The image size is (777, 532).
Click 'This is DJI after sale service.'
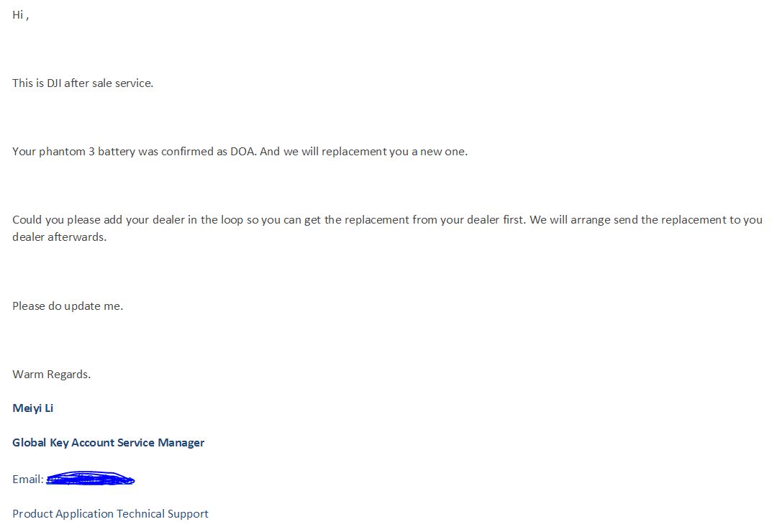[x=83, y=83]
